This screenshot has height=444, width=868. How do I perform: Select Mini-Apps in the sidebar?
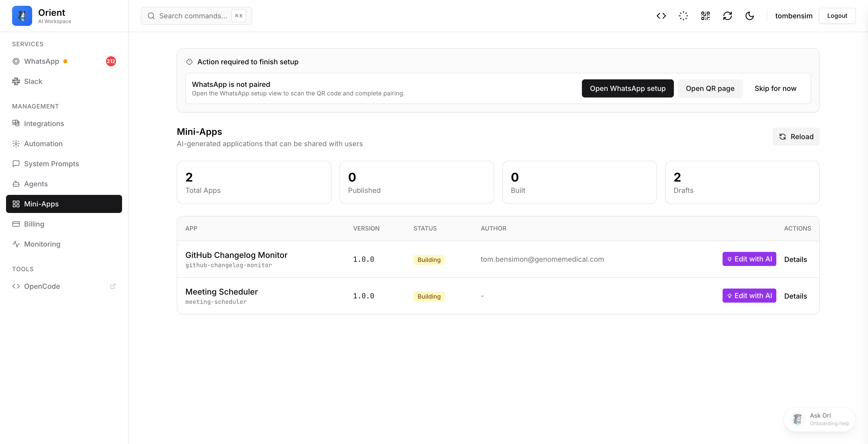41,204
